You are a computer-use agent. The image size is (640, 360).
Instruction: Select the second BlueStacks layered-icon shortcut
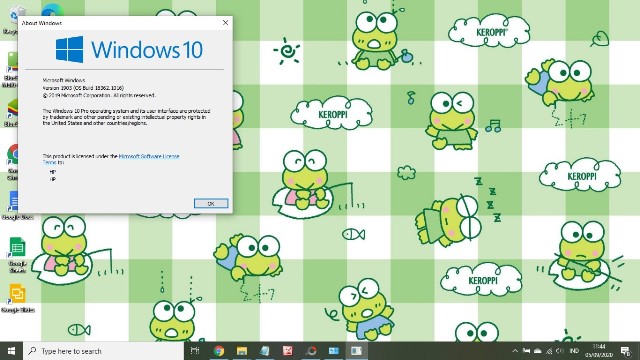coord(11,113)
